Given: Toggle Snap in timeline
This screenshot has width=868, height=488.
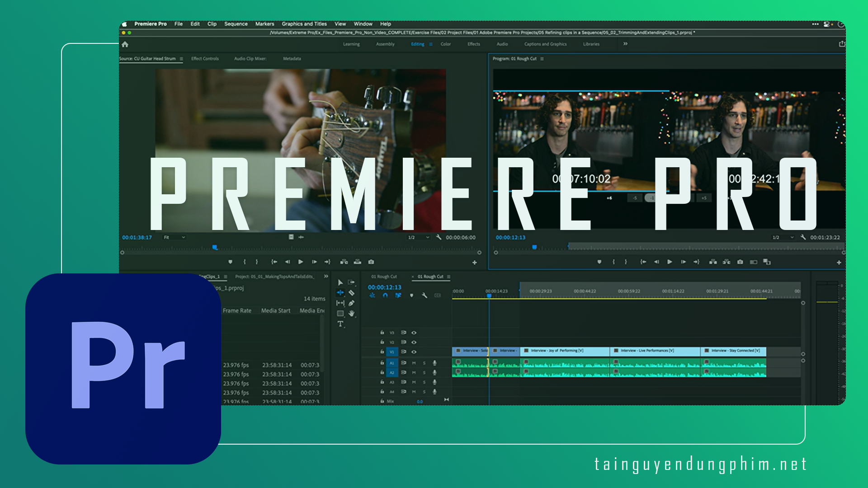Looking at the screenshot, I should coord(385,296).
